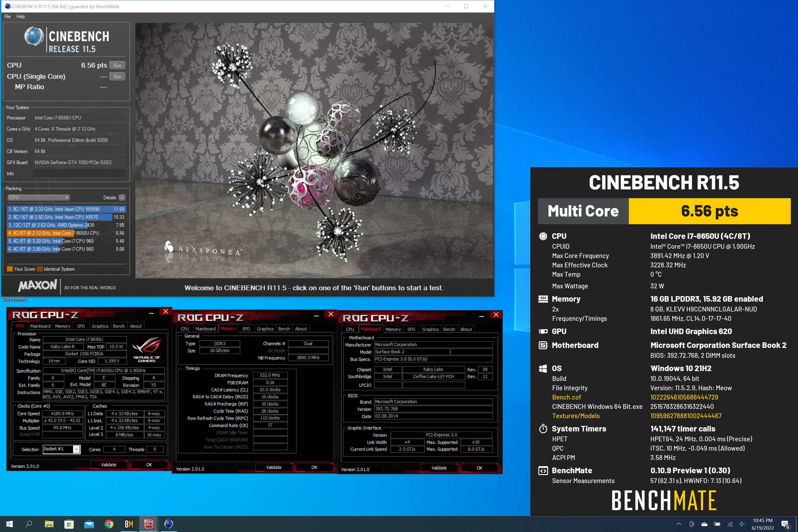798x532 pixels.
Task: Open Memory tab in first CPU-Z window
Action: (63, 326)
